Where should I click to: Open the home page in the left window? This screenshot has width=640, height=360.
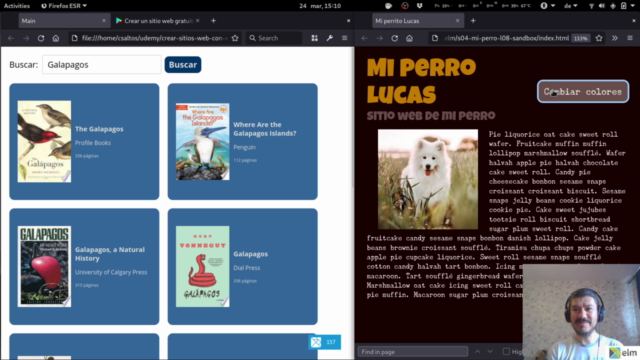56,38
